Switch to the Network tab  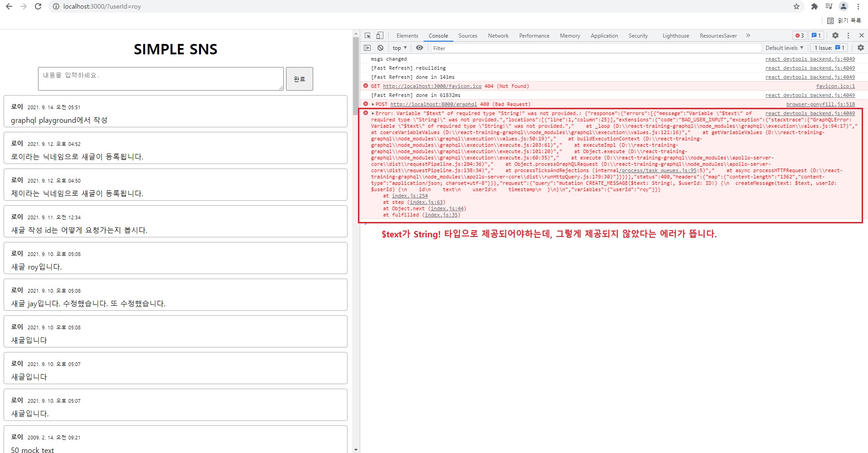(x=498, y=36)
